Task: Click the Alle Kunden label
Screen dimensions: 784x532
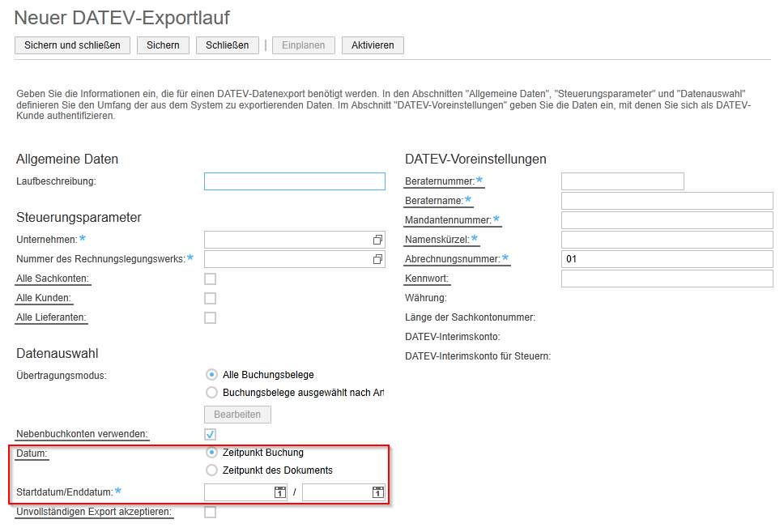Action: (44, 298)
